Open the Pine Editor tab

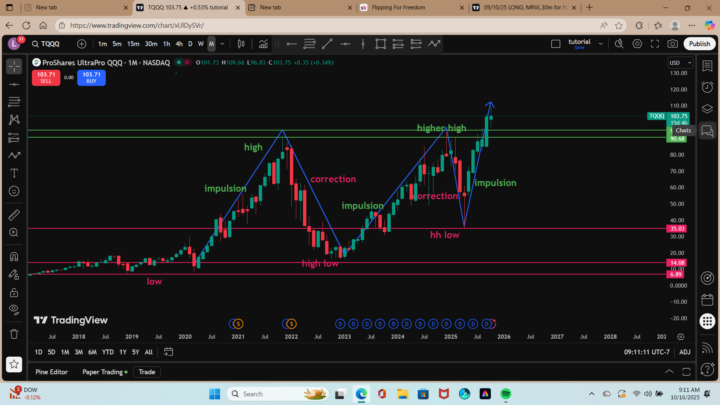click(50, 371)
